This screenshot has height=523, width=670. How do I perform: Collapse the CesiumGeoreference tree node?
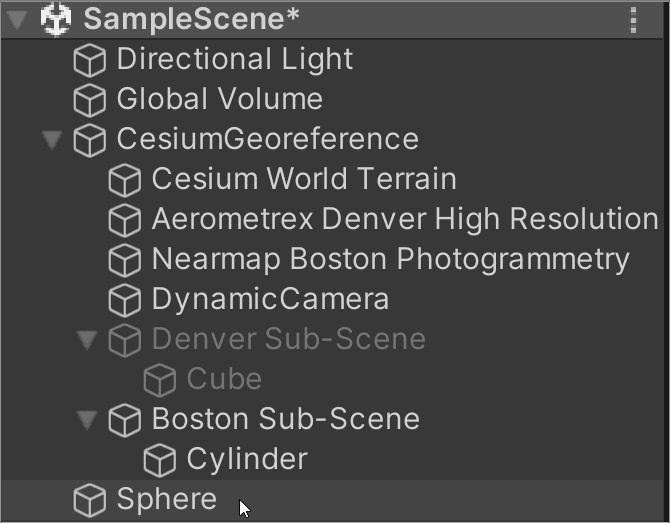click(52, 140)
